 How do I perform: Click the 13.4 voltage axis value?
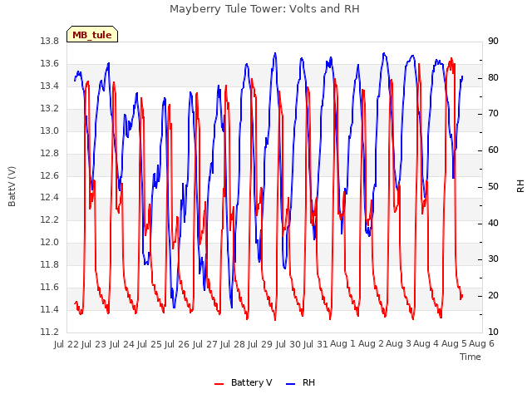[50, 86]
